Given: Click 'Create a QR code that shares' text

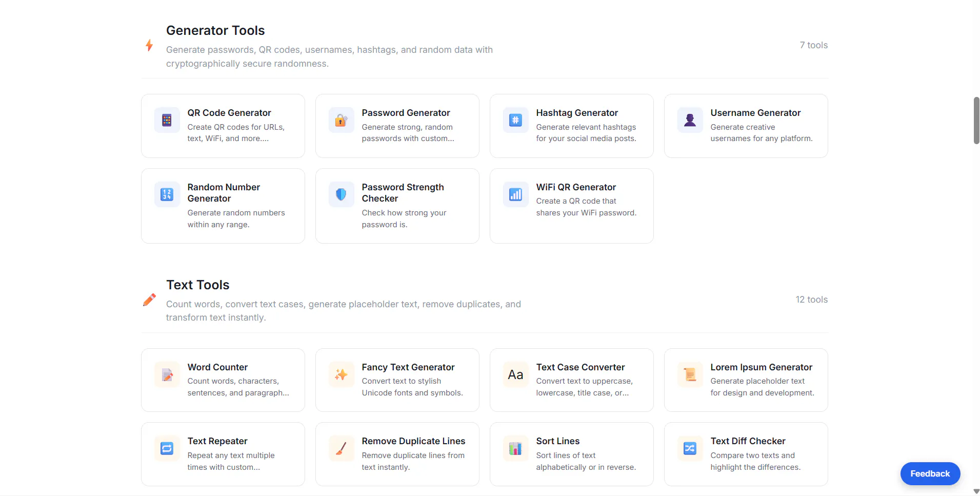Looking at the screenshot, I should tap(586, 207).
